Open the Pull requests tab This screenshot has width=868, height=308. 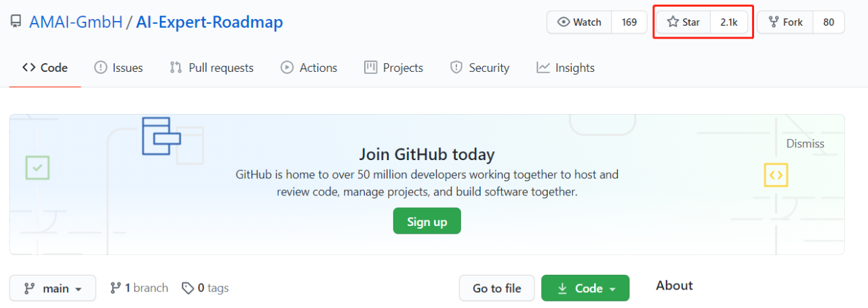(x=212, y=68)
